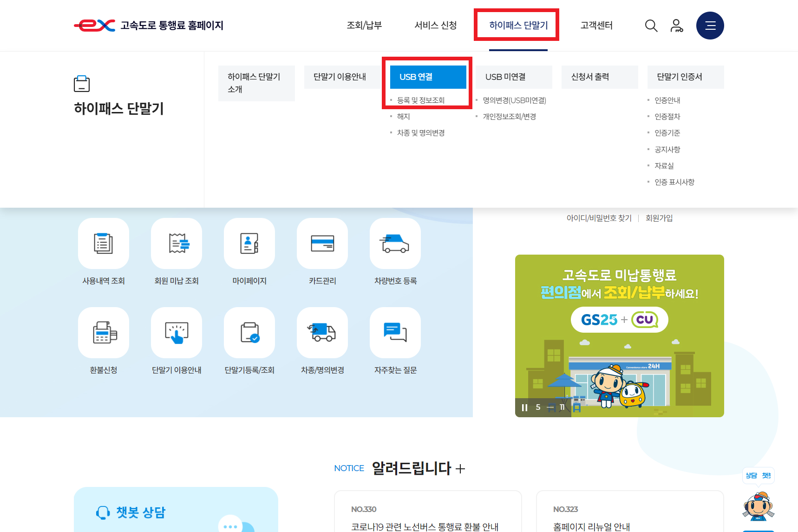
Task: Select the 조회/납부 navigation menu
Action: pyautogui.click(x=364, y=26)
